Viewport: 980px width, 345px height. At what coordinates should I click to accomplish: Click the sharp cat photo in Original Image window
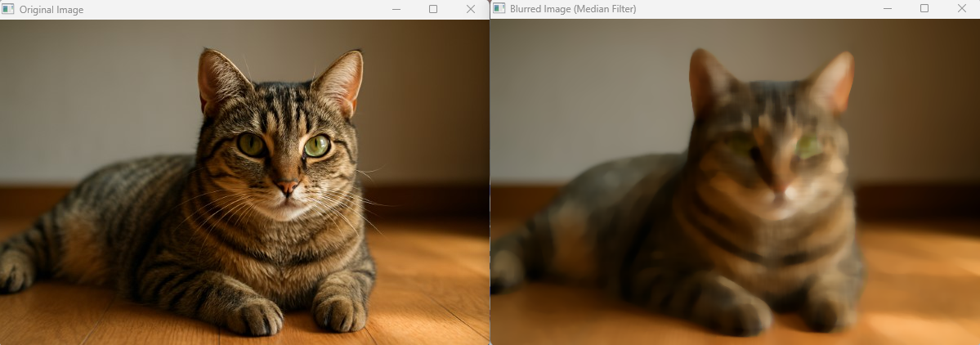coord(244,181)
